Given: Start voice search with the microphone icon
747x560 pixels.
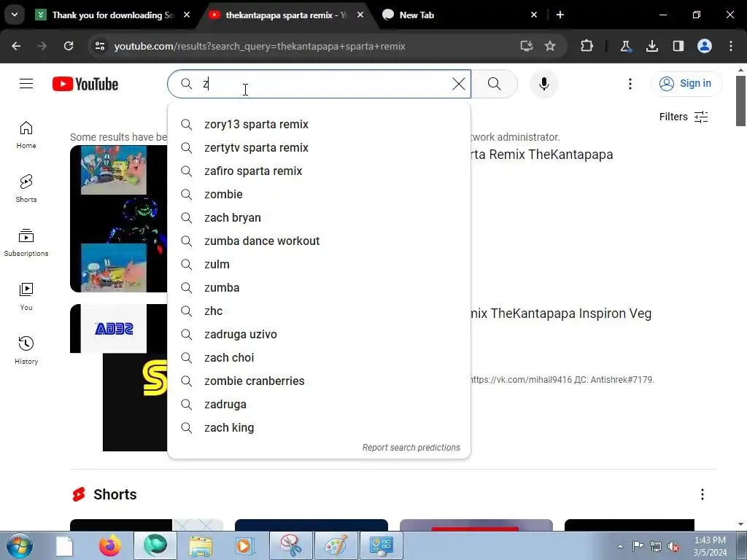Looking at the screenshot, I should pyautogui.click(x=543, y=84).
